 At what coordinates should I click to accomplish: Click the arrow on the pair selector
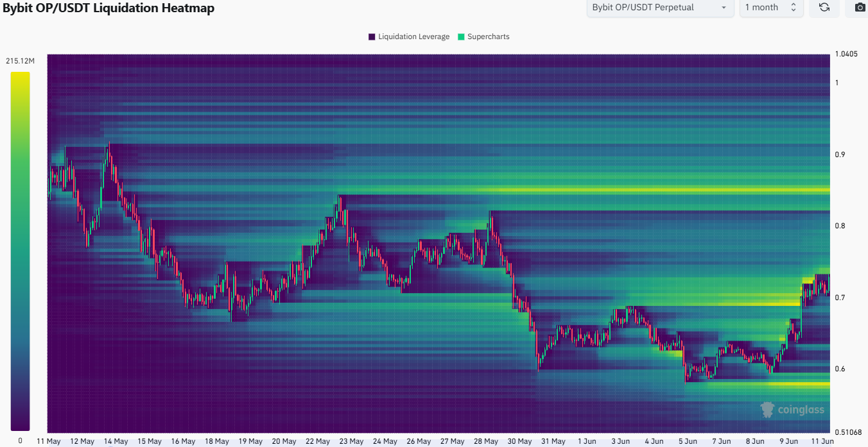[x=724, y=8]
